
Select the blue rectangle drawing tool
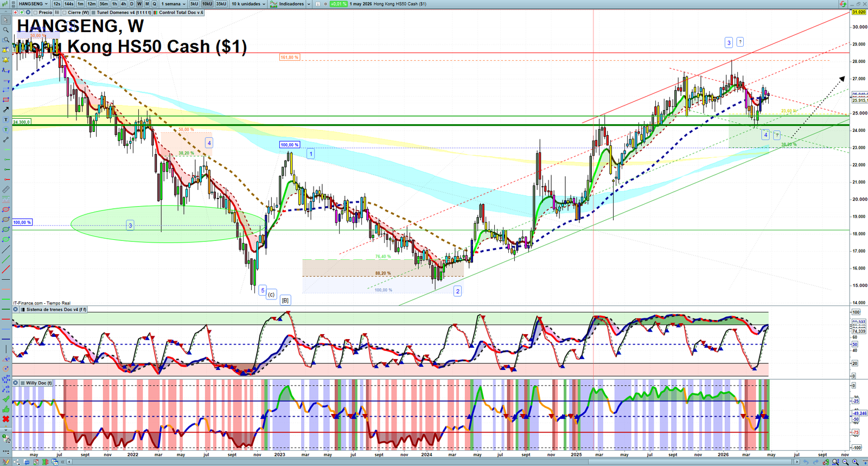point(7,90)
